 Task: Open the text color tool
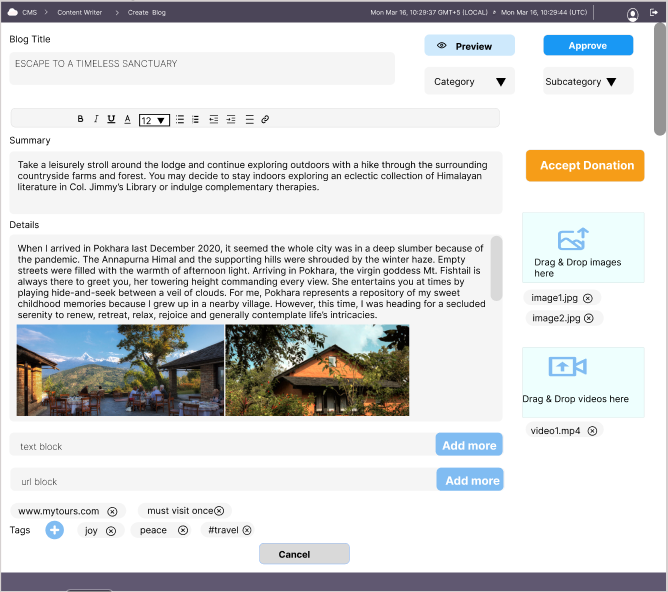127,119
